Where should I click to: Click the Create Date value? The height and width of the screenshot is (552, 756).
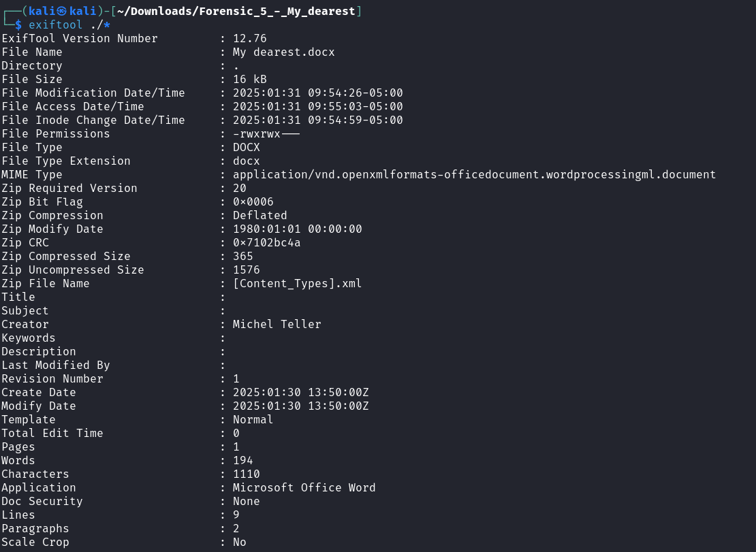pyautogui.click(x=301, y=392)
